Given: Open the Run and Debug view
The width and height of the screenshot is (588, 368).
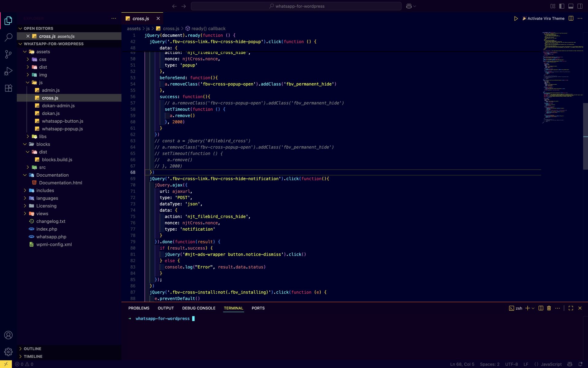Looking at the screenshot, I should coord(8,71).
